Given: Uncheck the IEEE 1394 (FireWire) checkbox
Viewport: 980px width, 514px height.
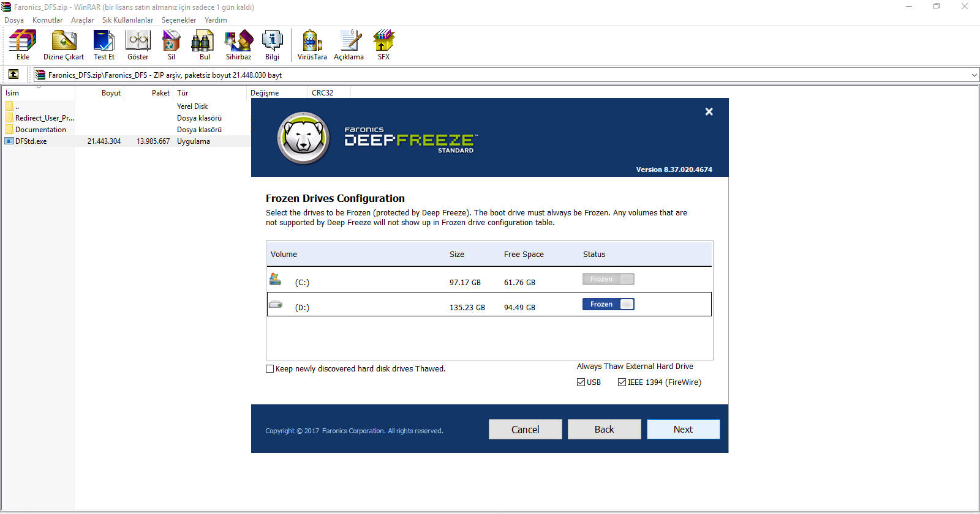Looking at the screenshot, I should 622,382.
